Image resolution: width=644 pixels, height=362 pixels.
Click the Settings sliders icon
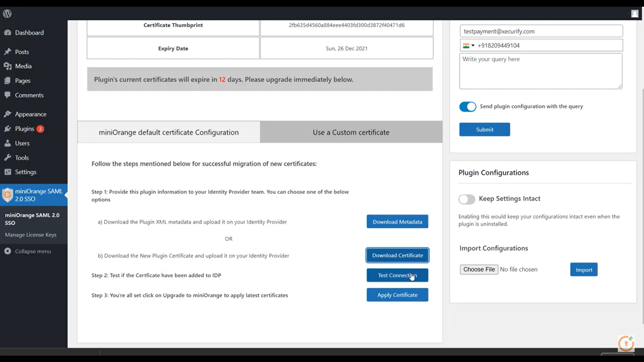(8, 172)
